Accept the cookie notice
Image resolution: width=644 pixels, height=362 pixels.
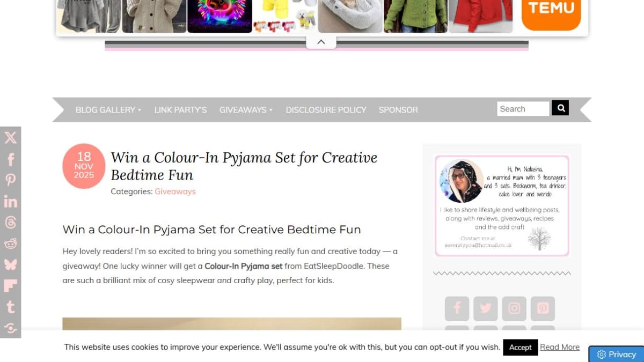(x=520, y=347)
